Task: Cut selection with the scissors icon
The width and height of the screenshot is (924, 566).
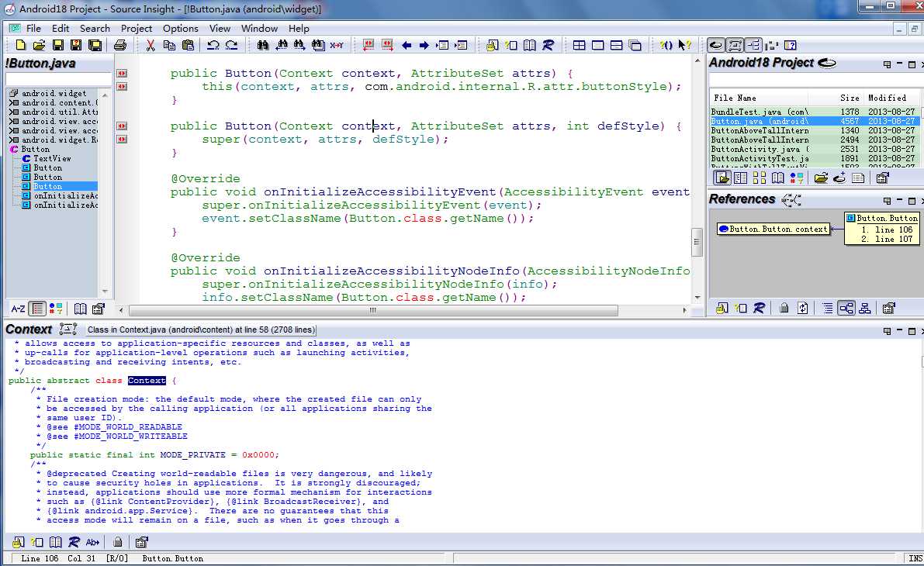Action: pyautogui.click(x=151, y=45)
